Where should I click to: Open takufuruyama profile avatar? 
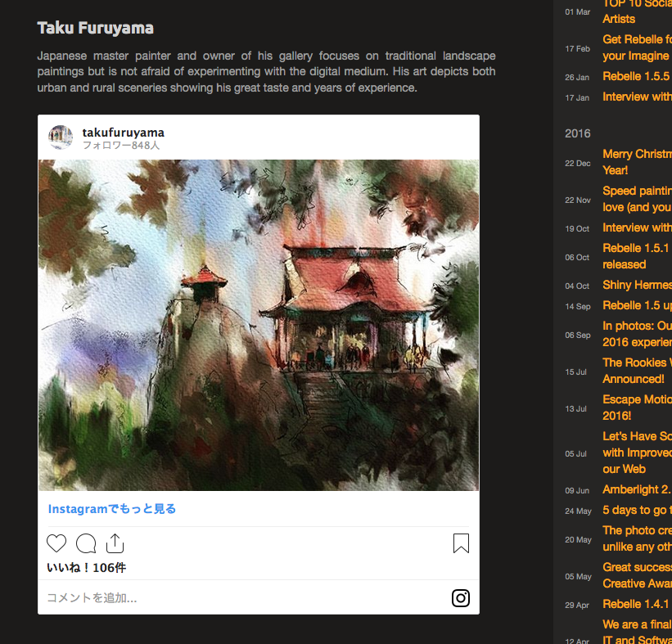(x=61, y=137)
